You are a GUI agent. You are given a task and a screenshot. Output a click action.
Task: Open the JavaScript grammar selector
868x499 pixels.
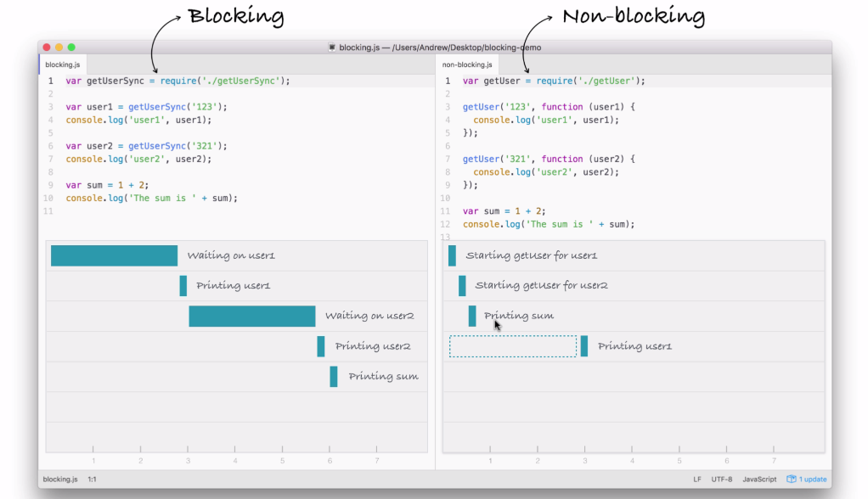pyautogui.click(x=759, y=479)
